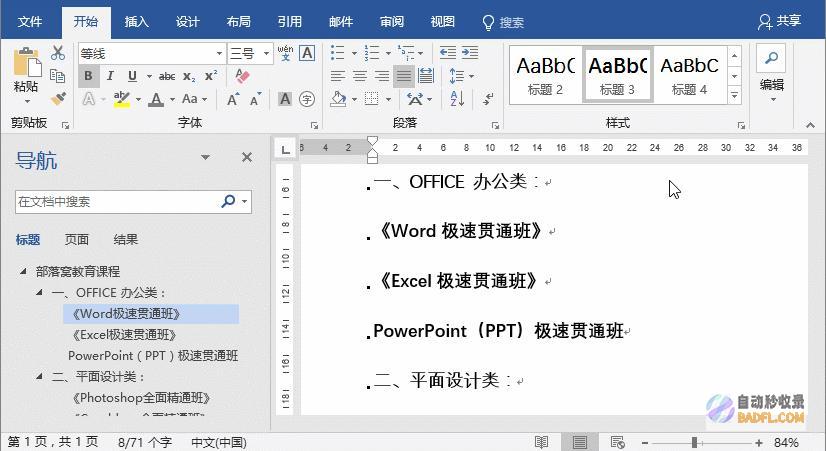Image resolution: width=826 pixels, height=451 pixels.
Task: Open the 编辑 editing menu
Action: tap(772, 74)
